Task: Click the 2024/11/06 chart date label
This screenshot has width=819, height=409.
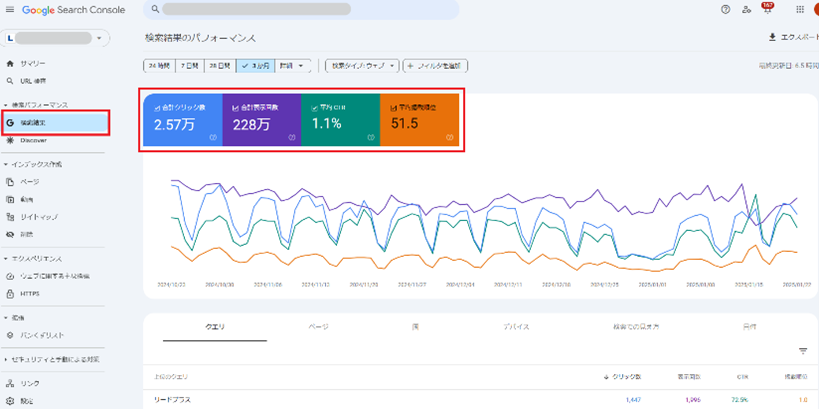Action: pyautogui.click(x=268, y=286)
